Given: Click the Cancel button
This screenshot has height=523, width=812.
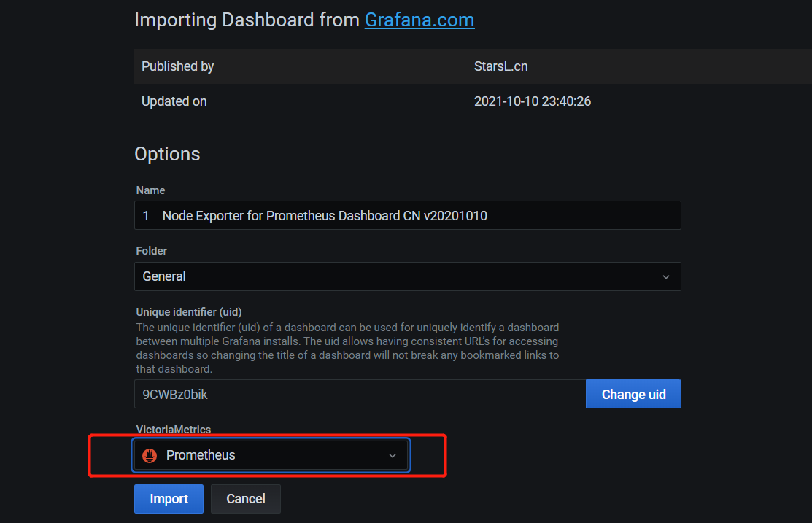Looking at the screenshot, I should (245, 499).
